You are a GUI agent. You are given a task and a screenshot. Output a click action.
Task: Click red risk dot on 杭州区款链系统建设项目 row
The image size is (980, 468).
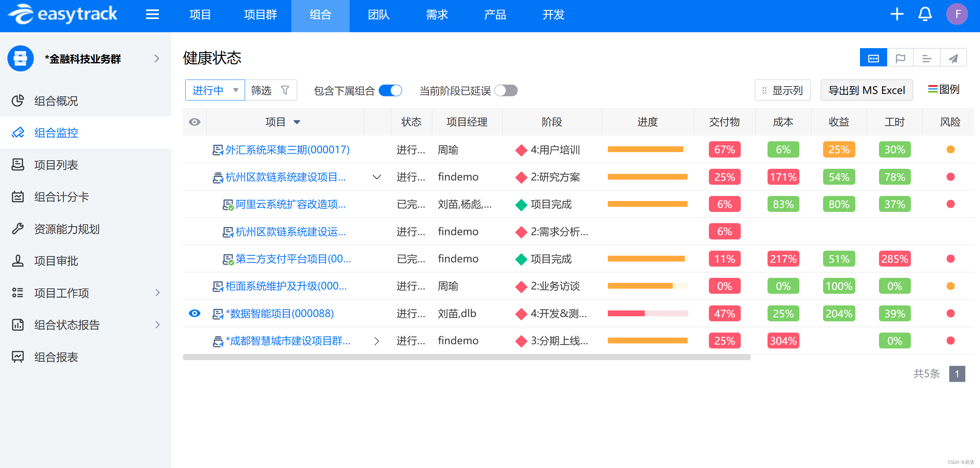[950, 177]
